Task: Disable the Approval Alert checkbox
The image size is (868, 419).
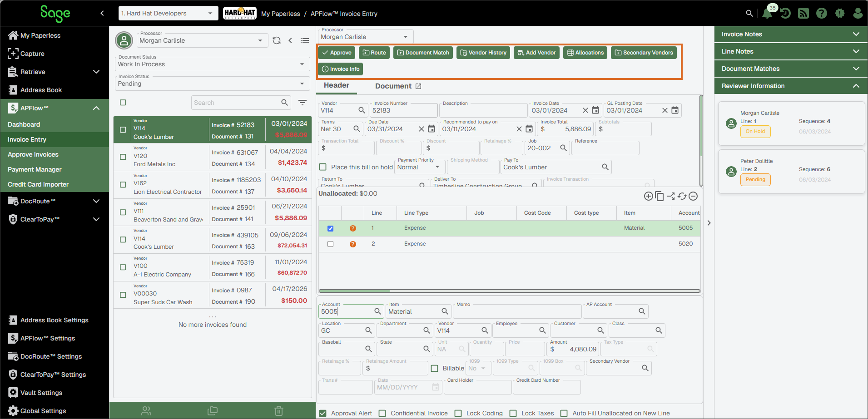Action: [x=323, y=413]
